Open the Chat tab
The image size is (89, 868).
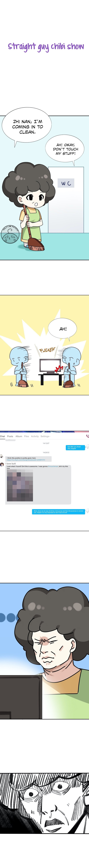[2, 436]
